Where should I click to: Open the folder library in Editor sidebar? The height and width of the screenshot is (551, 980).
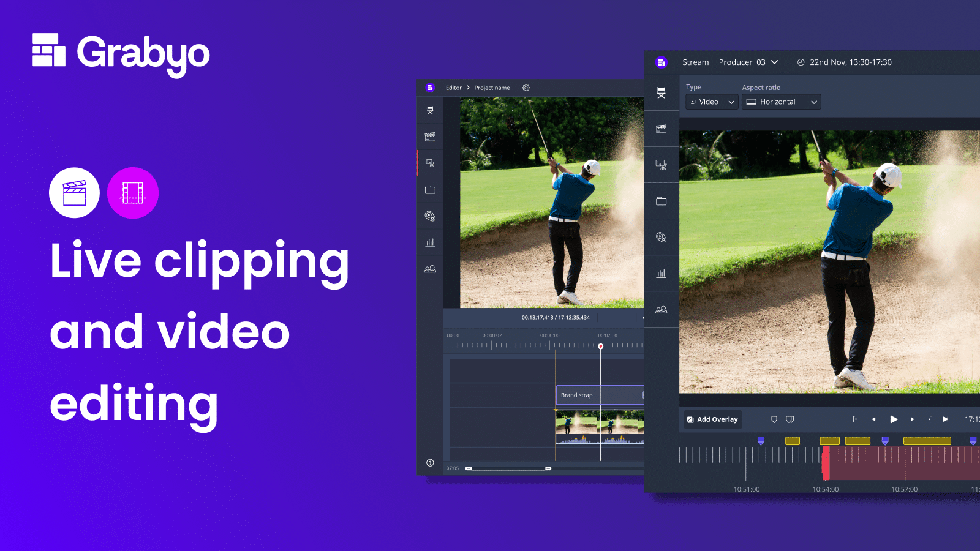point(430,190)
